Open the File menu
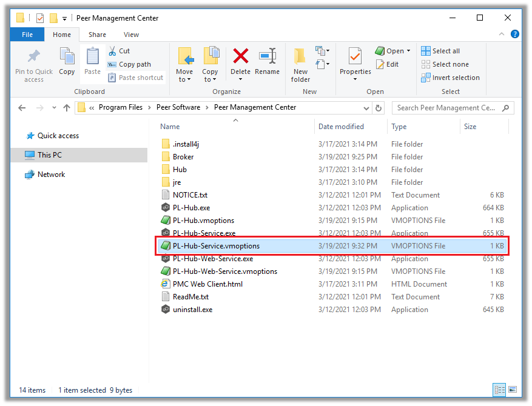Image resolution: width=532 pixels, height=406 pixels. [x=27, y=35]
